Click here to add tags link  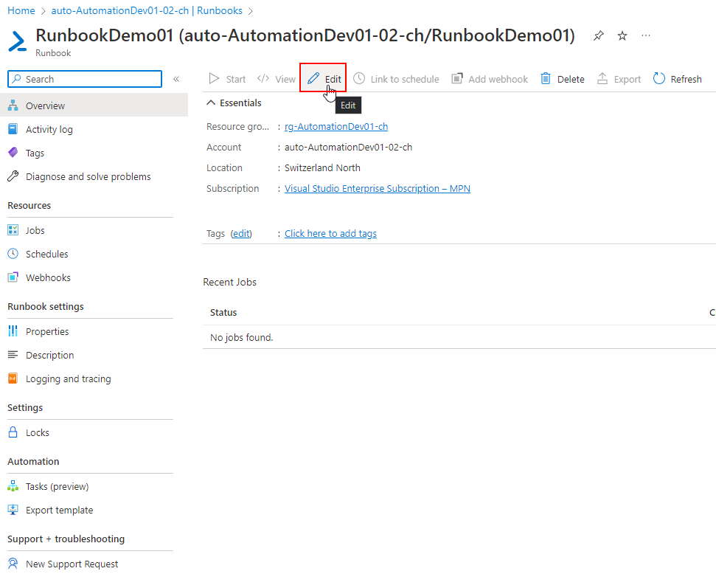(330, 233)
